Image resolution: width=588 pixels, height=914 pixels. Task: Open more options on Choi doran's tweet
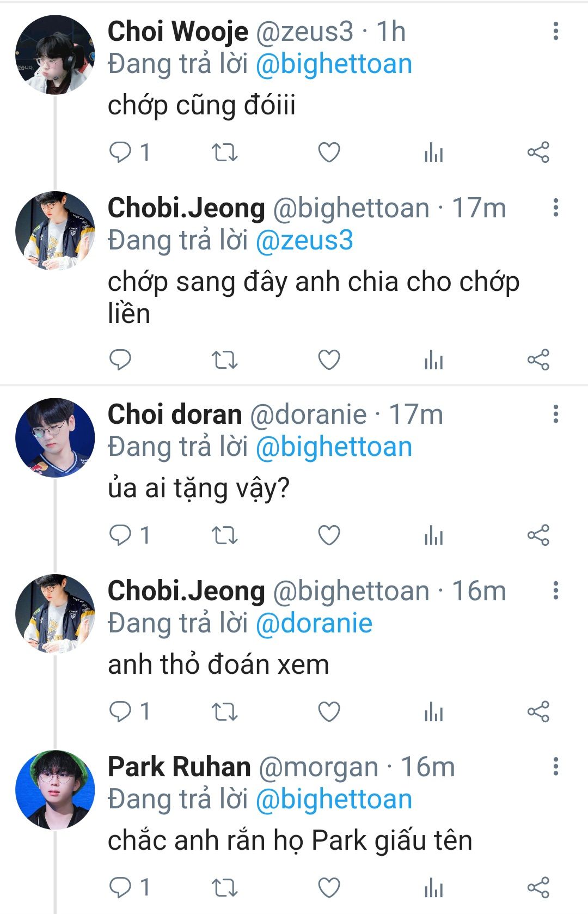click(555, 414)
